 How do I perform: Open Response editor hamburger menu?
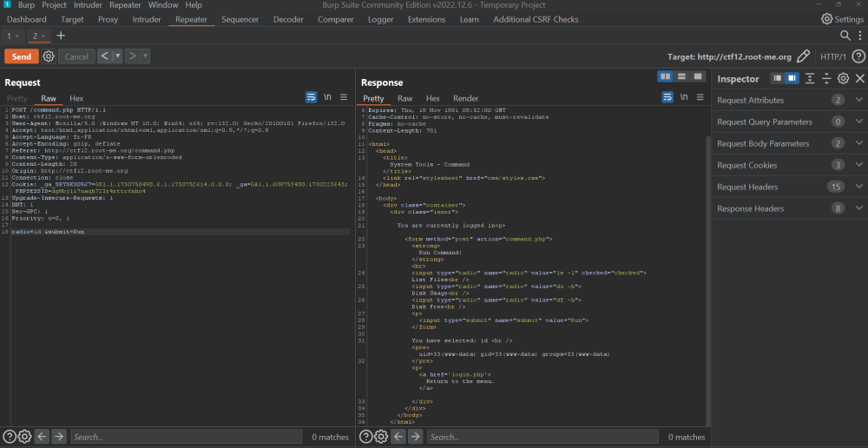[x=700, y=97]
